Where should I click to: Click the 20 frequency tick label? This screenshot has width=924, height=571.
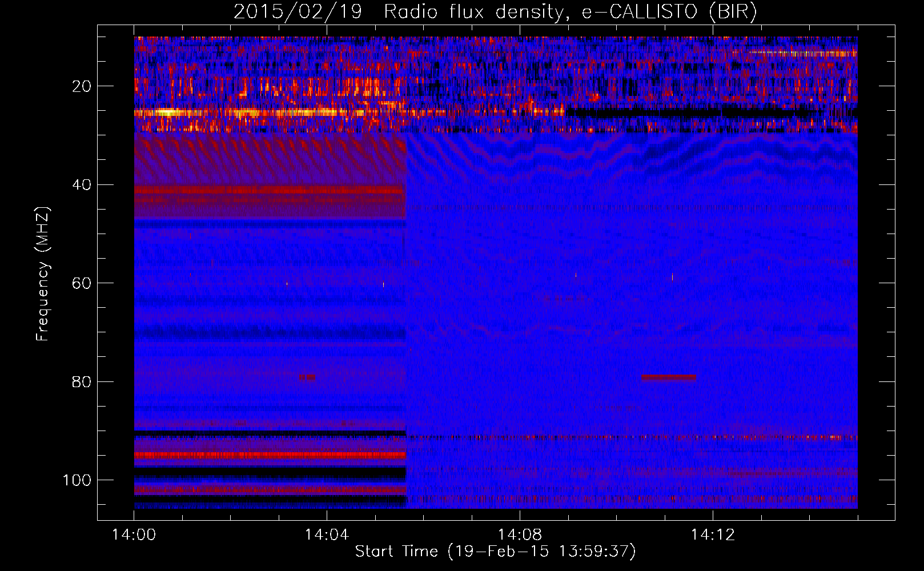[82, 86]
